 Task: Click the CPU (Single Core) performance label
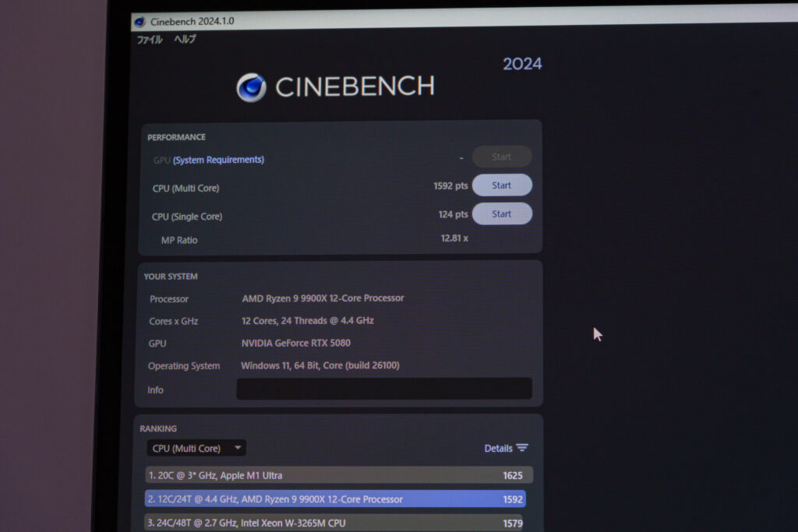[x=187, y=217]
